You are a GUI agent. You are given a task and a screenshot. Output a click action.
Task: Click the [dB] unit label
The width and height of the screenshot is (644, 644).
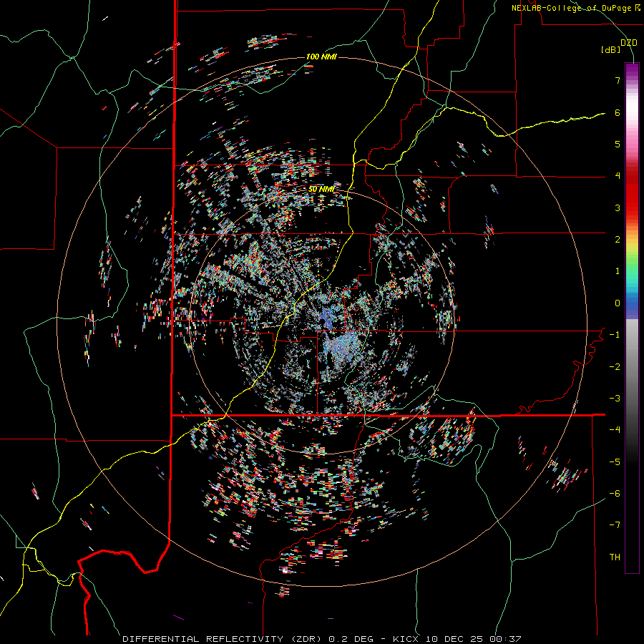[611, 49]
